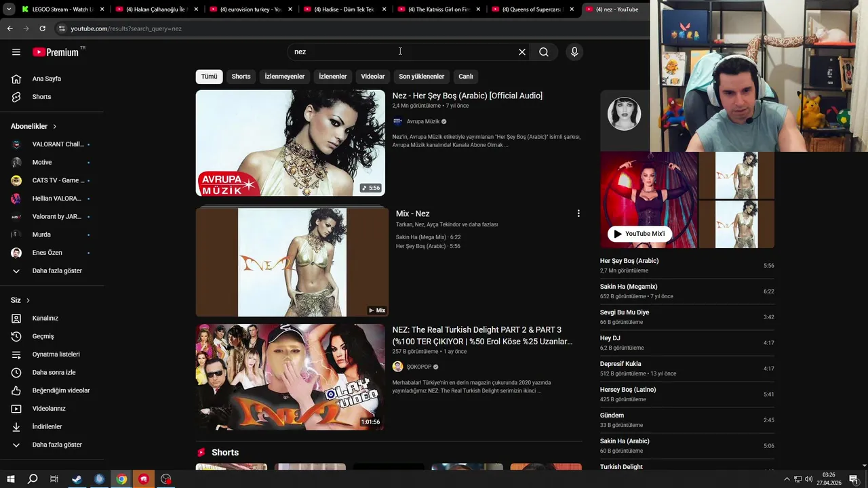Viewport: 868px width, 488px height.
Task: Select the Videolar filter chip
Action: [x=372, y=77]
